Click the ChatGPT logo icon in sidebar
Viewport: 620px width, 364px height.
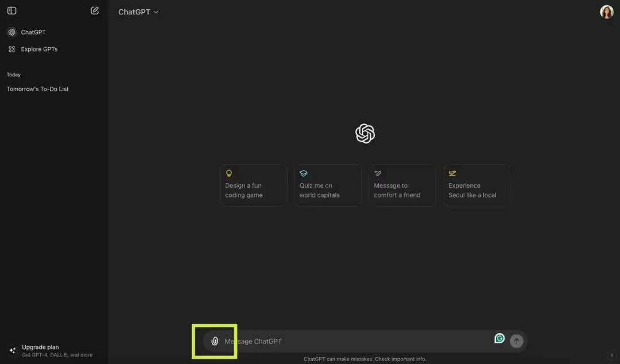pyautogui.click(x=12, y=32)
